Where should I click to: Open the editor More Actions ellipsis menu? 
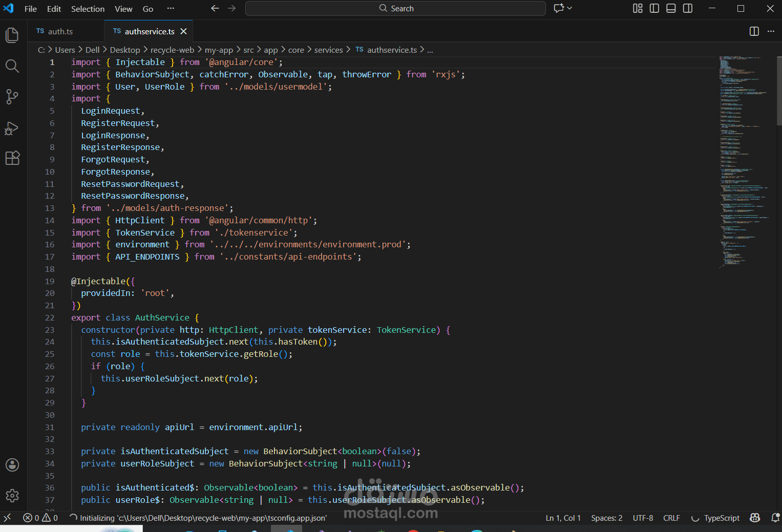(771, 31)
